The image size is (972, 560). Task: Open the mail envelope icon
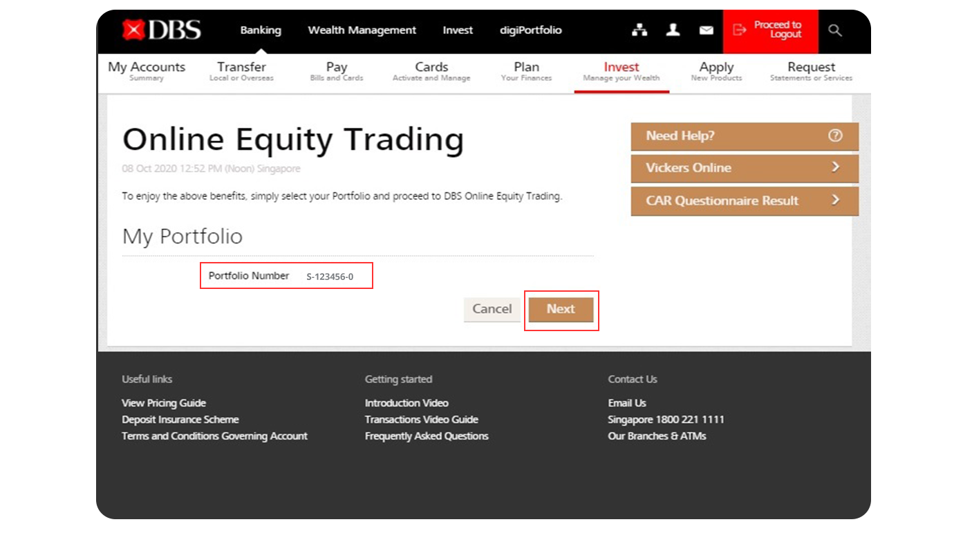706,30
